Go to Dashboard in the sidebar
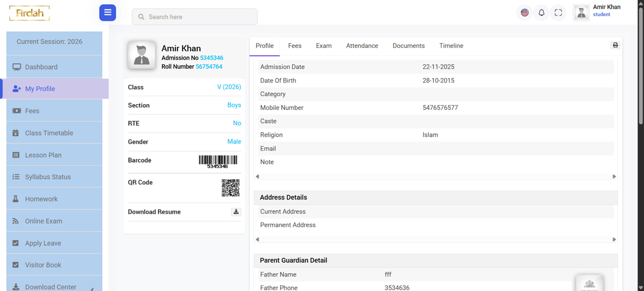The height and width of the screenshot is (291, 644). [x=41, y=67]
